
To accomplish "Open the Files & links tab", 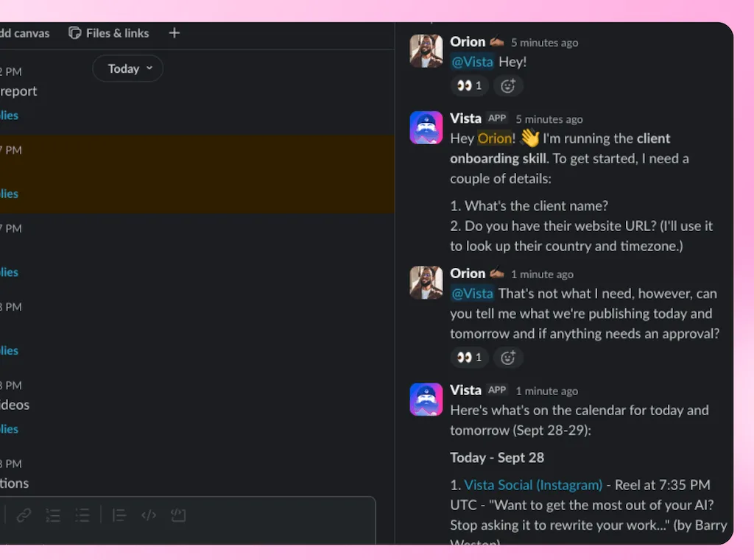I will point(109,33).
